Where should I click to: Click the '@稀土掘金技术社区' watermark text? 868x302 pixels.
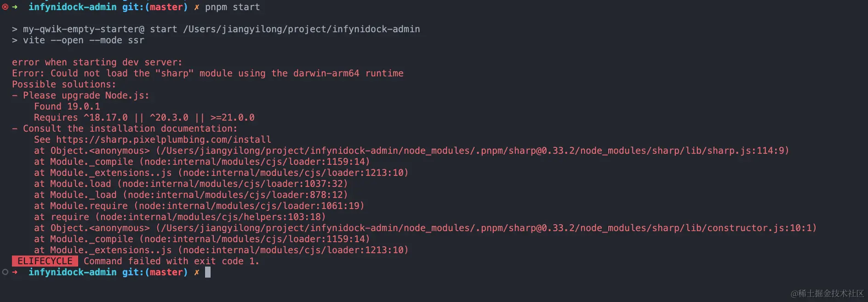827,293
